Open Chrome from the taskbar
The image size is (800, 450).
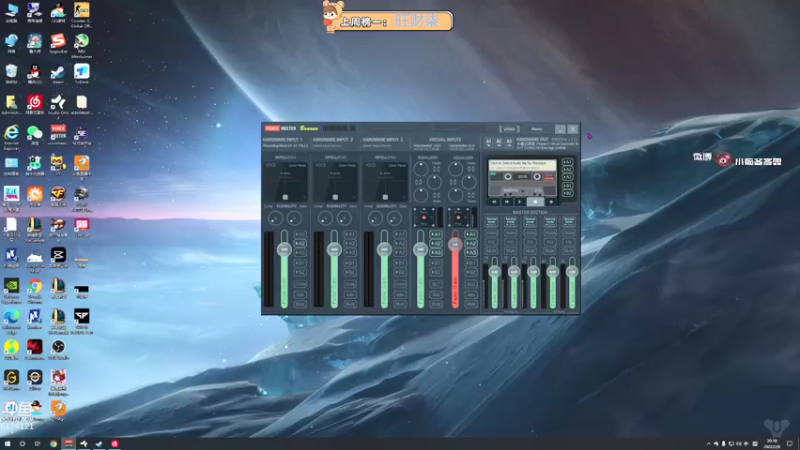(53, 444)
